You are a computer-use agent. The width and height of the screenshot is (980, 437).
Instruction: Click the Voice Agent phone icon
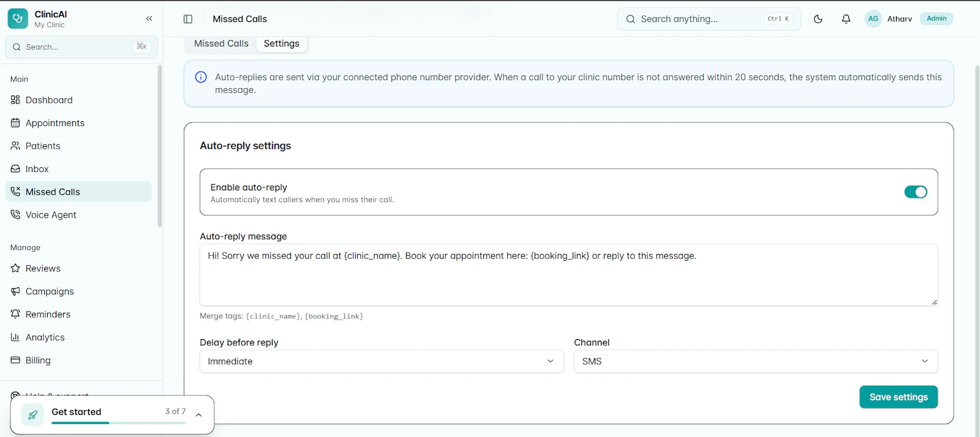(15, 215)
